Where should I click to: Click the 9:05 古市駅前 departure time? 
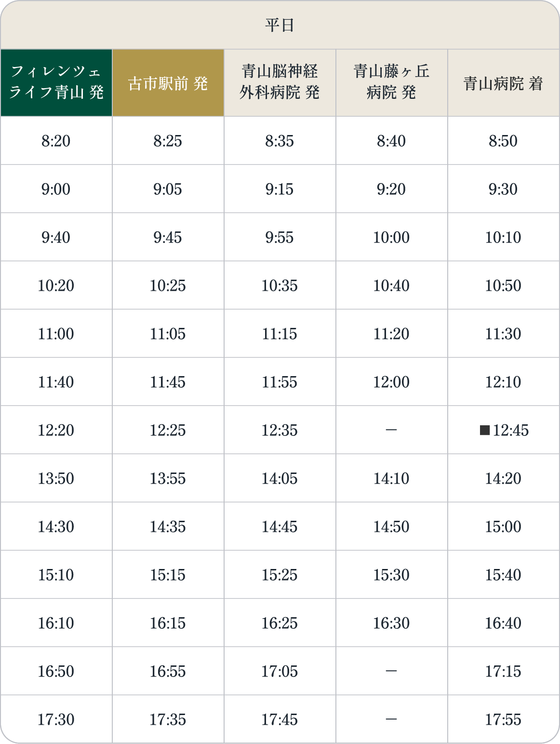pos(168,189)
